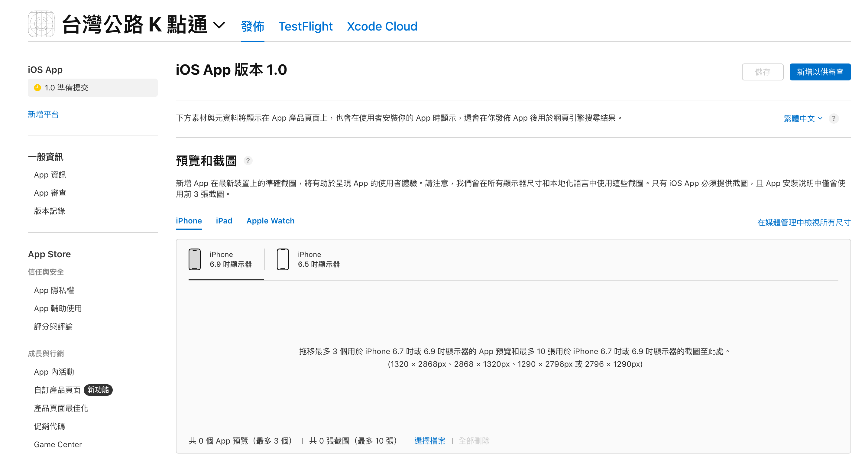This screenshot has height=462, width=868.
Task: Open 在媒體管理中檢視所有尺寸 link
Action: click(x=804, y=223)
